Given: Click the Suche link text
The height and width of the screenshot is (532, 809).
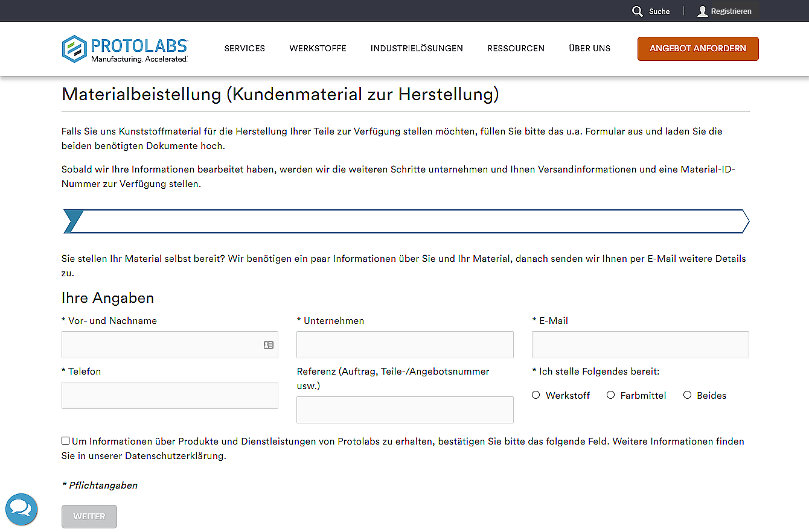Looking at the screenshot, I should click(x=659, y=11).
